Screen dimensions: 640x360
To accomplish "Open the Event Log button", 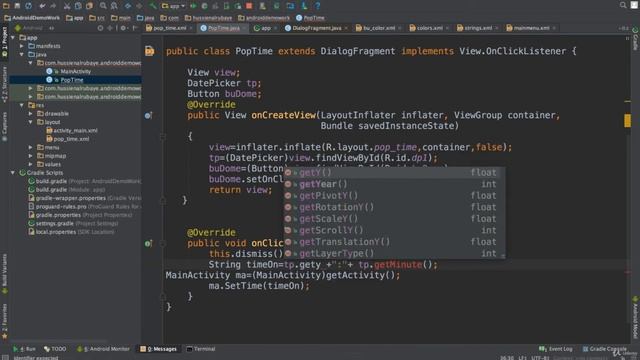I will (556, 349).
